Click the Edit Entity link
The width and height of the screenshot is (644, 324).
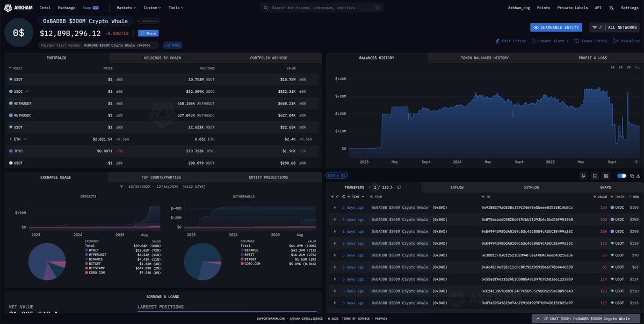coord(511,41)
